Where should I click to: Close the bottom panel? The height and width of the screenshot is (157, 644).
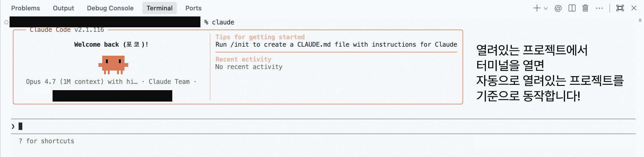(634, 8)
